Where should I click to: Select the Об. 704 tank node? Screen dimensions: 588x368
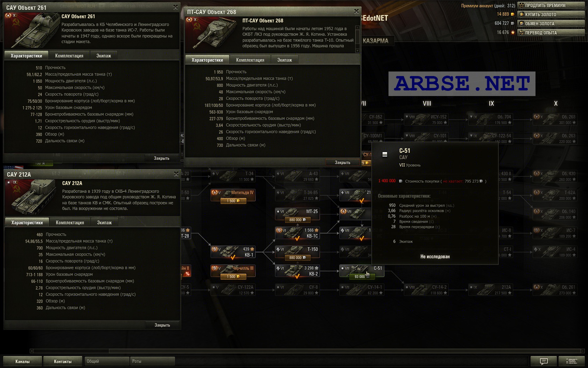(491, 120)
